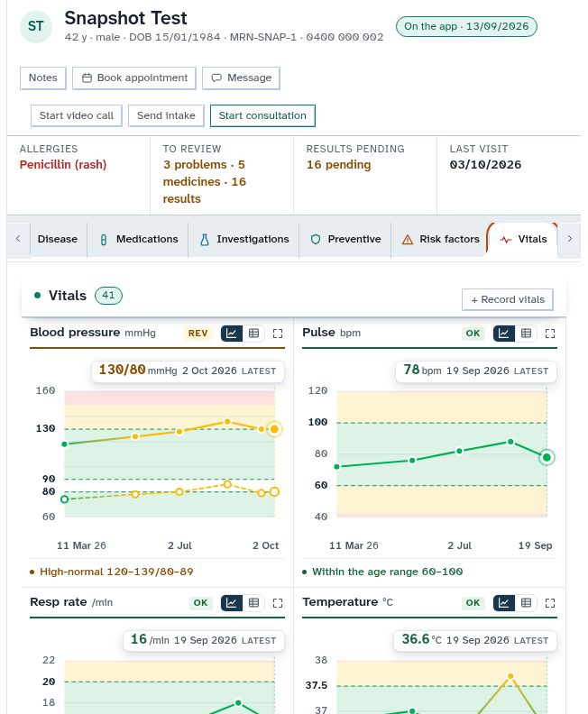The width and height of the screenshot is (588, 714).
Task: Switch to the Disease tab
Action: [x=58, y=239]
